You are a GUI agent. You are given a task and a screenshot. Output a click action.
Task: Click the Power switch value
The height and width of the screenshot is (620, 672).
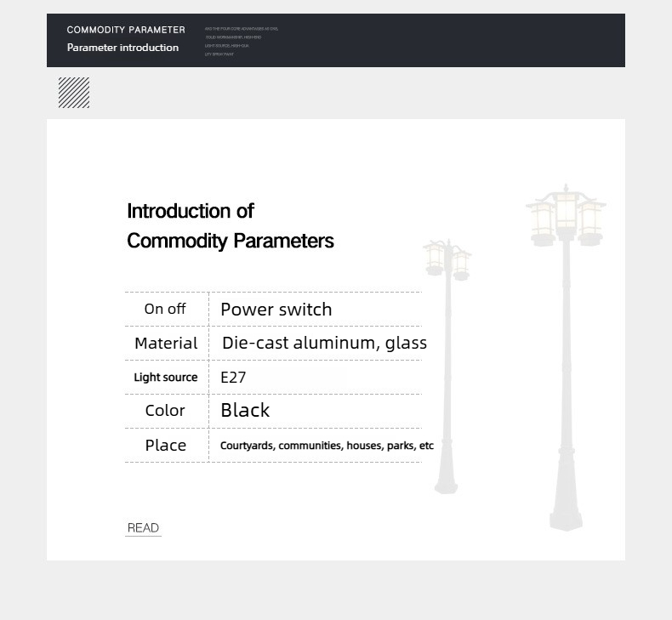click(x=276, y=310)
